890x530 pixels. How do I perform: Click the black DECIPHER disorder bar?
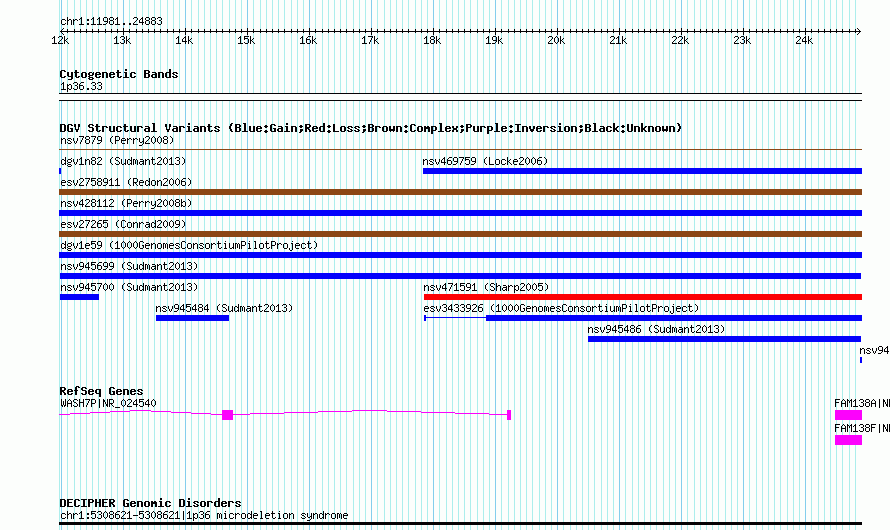[x=460, y=524]
